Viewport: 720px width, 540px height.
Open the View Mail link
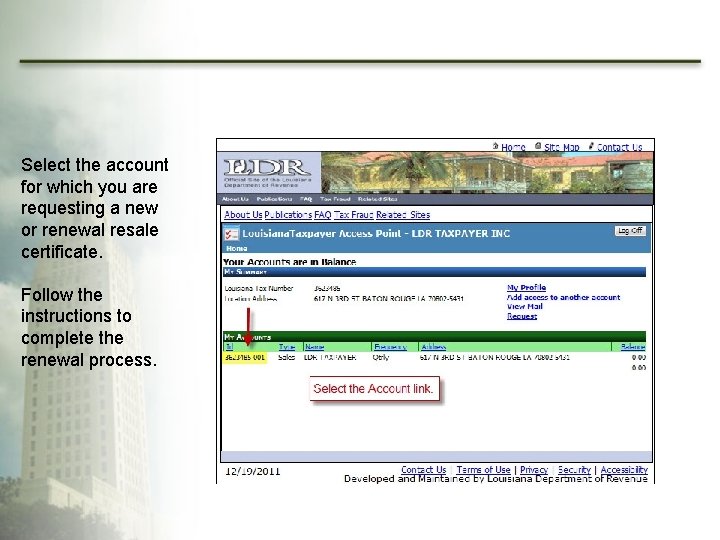(x=525, y=306)
